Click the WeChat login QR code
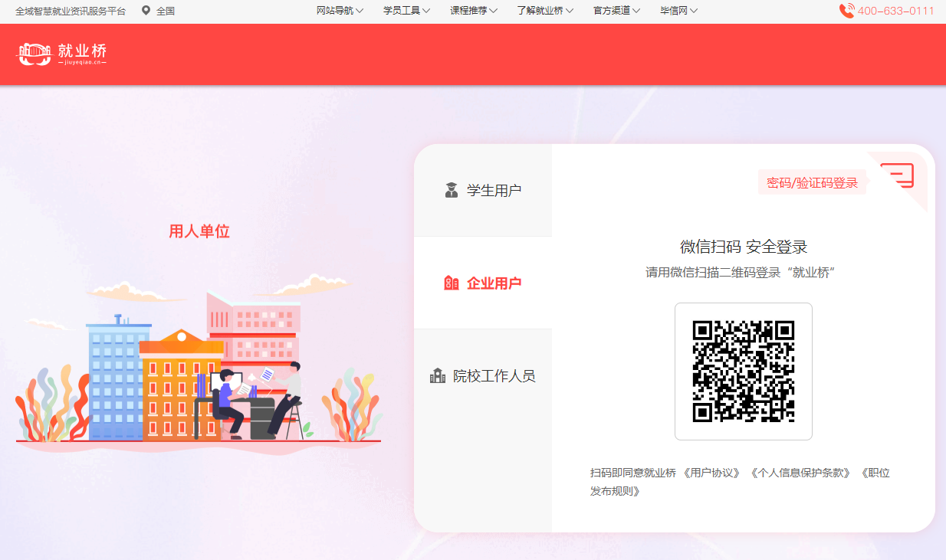 pos(743,372)
